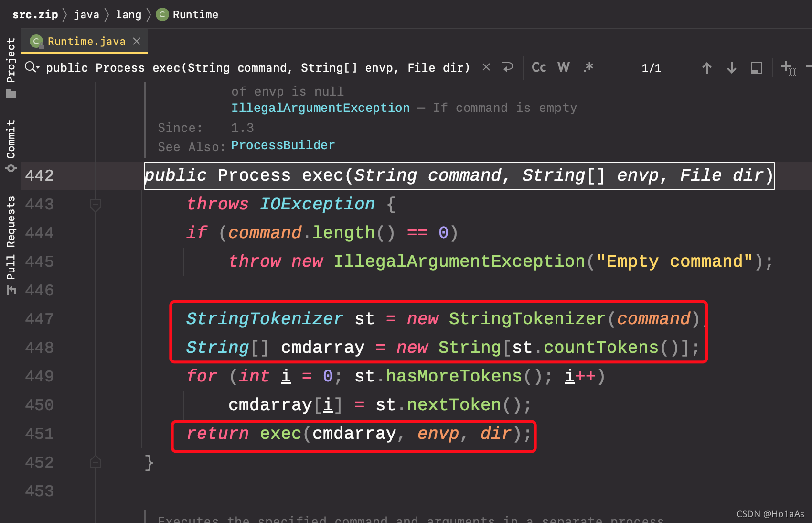Go to previous search occurrence
812x523 pixels.
click(707, 68)
